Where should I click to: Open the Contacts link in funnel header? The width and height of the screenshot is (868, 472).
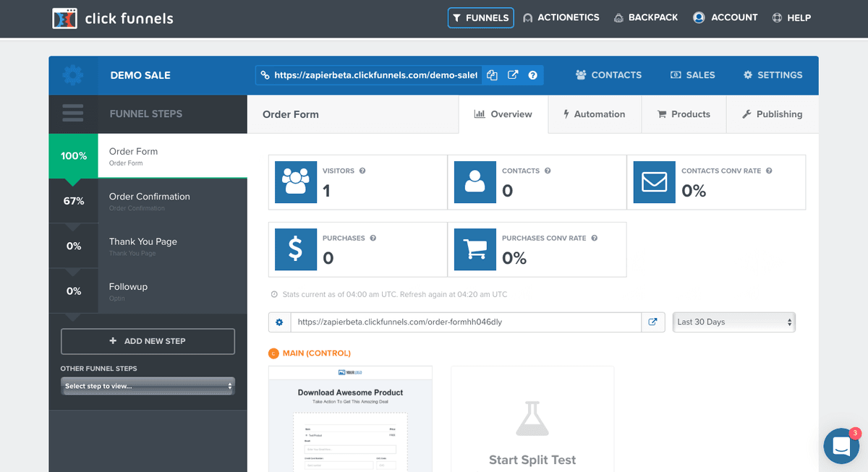608,75
